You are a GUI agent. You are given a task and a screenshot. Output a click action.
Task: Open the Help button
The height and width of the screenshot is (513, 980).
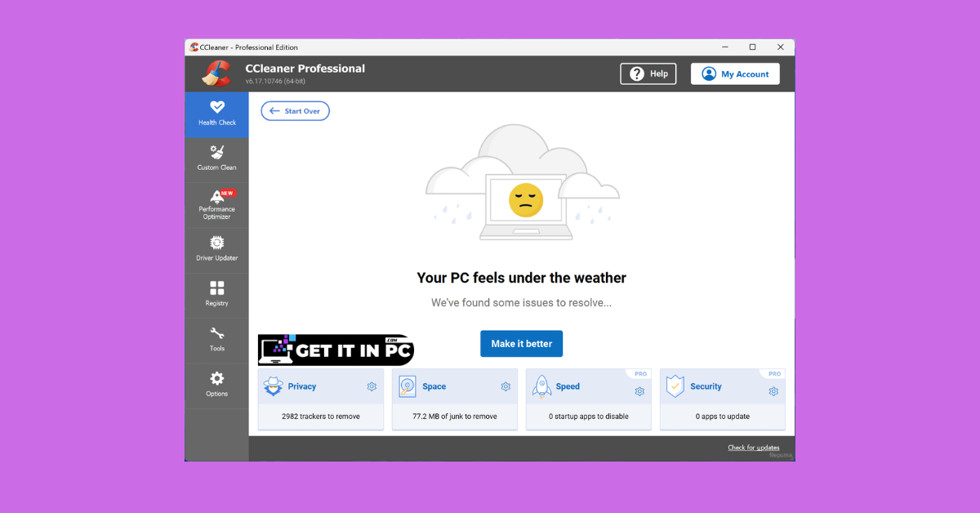tap(648, 74)
